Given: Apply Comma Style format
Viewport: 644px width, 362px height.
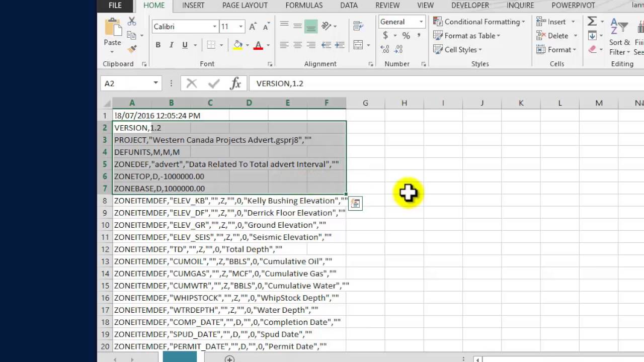Looking at the screenshot, I should click(420, 36).
